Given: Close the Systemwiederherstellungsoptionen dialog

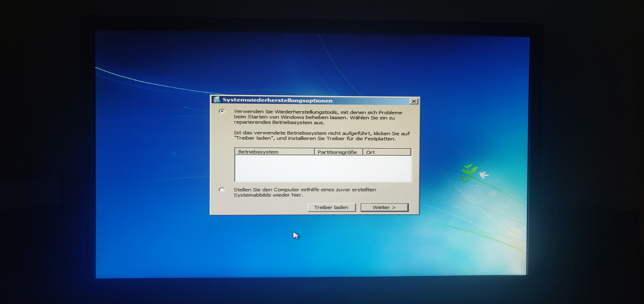Looking at the screenshot, I should tap(414, 101).
